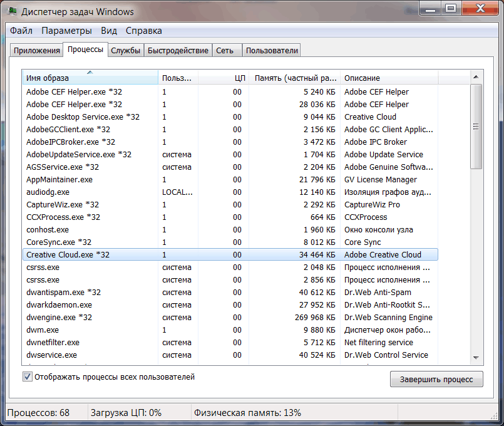Select the Creative Cloud.exe *32 process
The width and height of the screenshot is (504, 426).
(230, 254)
